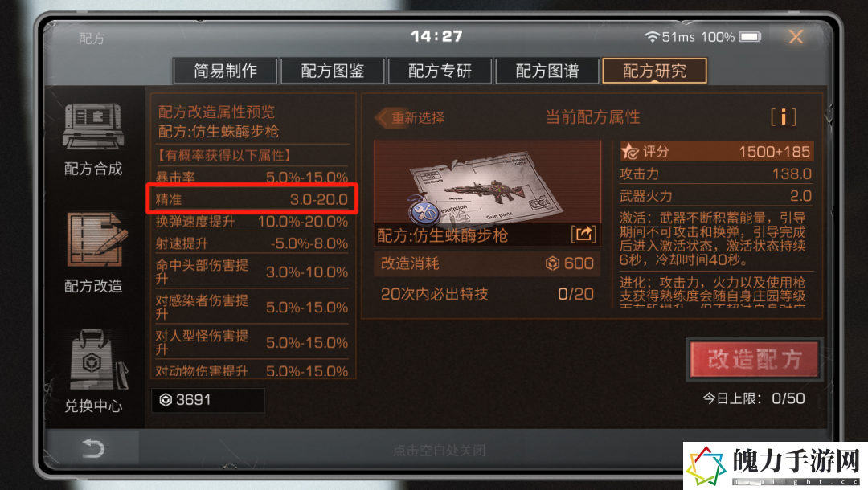Select the 配方研究 tab
This screenshot has height=490, width=868.
coord(654,71)
